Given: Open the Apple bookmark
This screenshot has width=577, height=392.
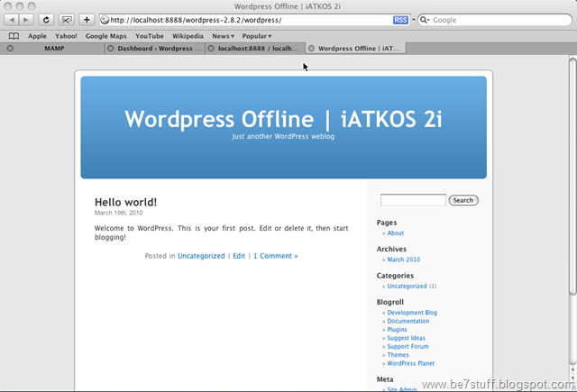Looking at the screenshot, I should (37, 36).
